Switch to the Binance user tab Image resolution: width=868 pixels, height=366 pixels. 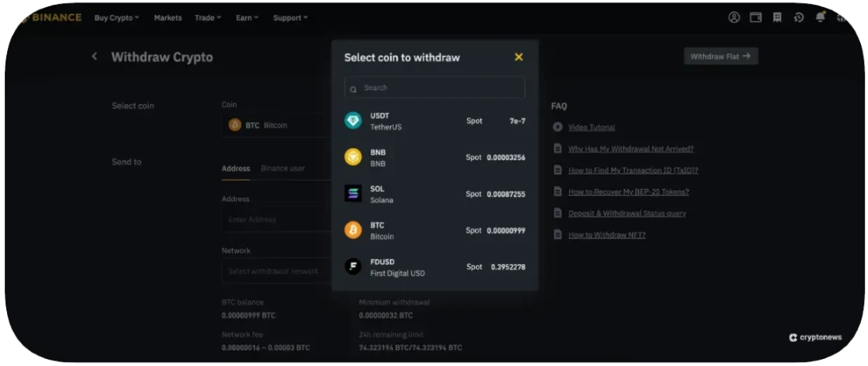click(282, 168)
